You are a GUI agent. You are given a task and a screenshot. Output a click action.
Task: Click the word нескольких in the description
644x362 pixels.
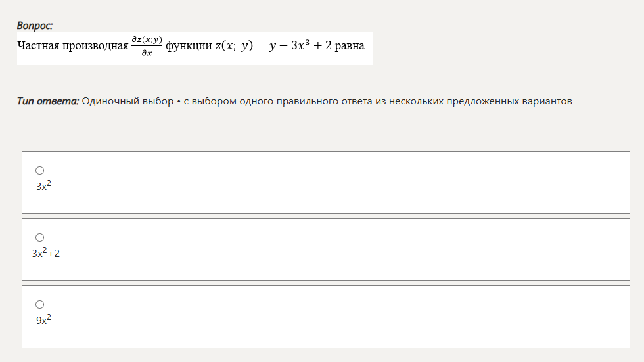(x=416, y=101)
